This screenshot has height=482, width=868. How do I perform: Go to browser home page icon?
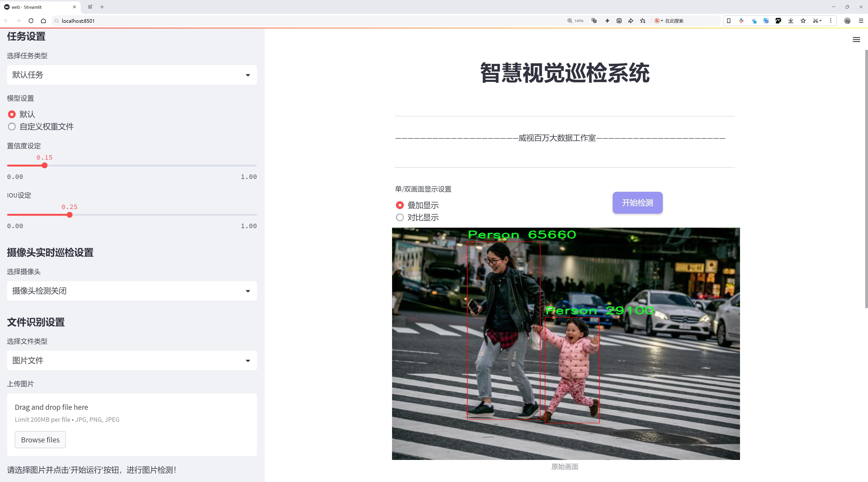coord(43,21)
